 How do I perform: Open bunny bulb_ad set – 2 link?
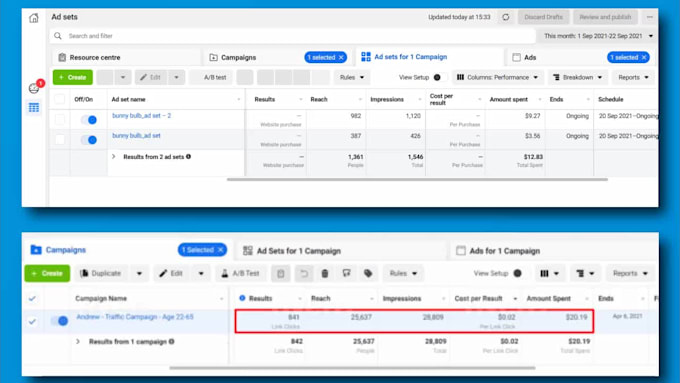(141, 116)
